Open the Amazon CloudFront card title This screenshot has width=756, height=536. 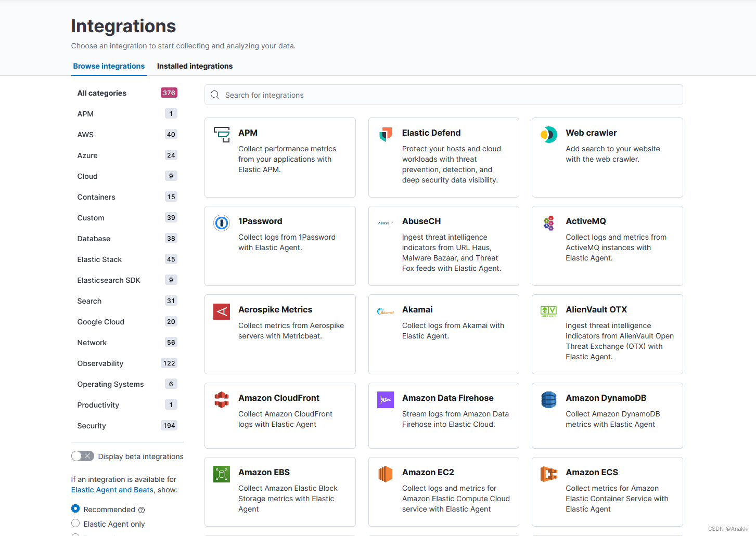pos(279,398)
